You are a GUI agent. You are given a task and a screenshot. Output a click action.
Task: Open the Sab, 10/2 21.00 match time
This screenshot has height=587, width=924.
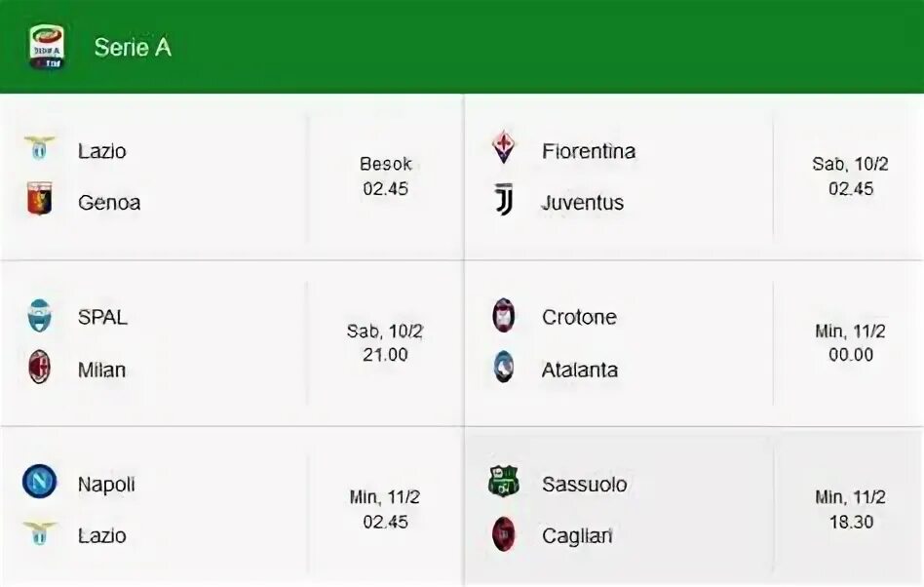(385, 342)
